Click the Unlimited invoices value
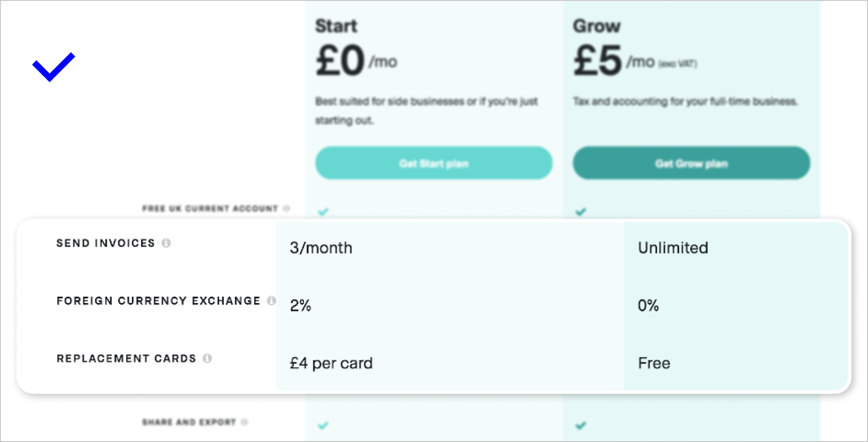868x442 pixels. pyautogui.click(x=673, y=248)
